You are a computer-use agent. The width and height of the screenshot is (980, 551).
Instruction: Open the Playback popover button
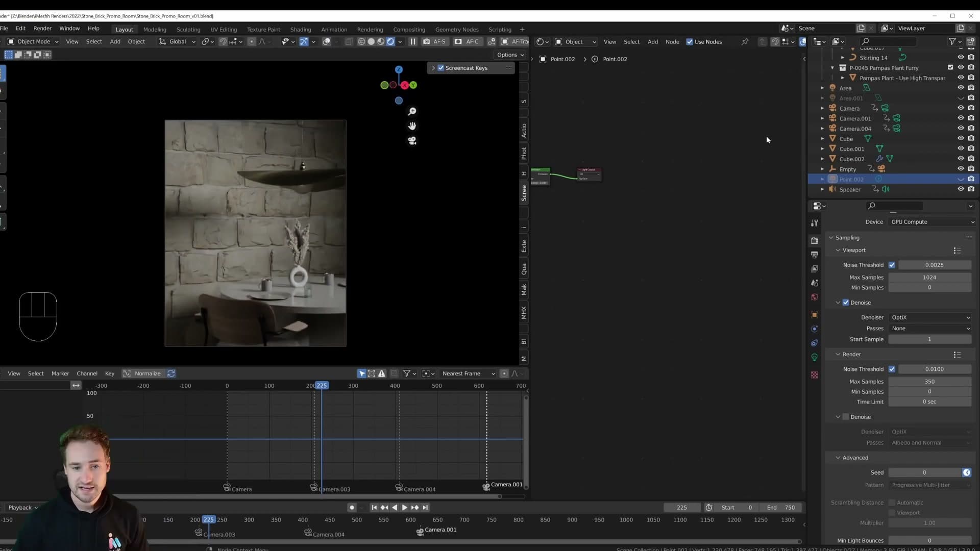point(23,508)
